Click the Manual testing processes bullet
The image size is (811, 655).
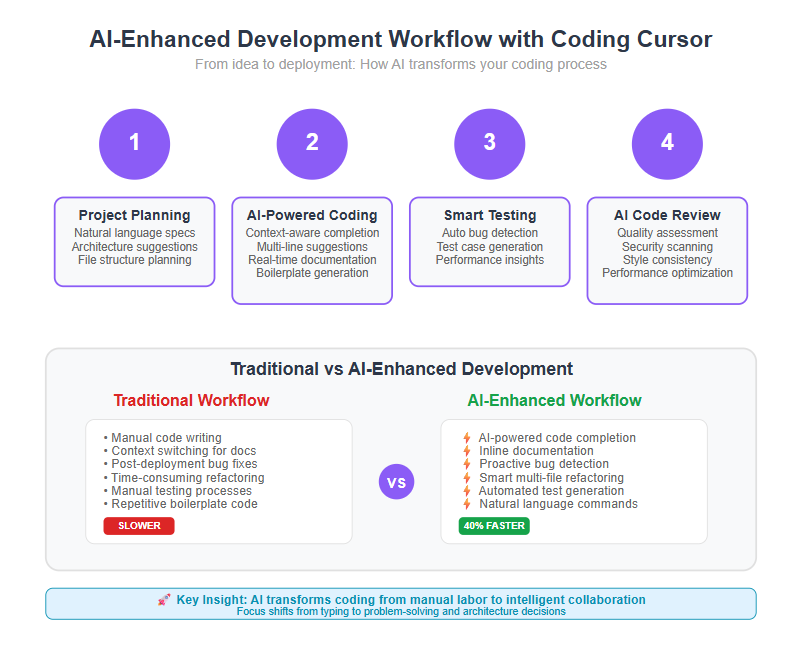[x=177, y=490]
